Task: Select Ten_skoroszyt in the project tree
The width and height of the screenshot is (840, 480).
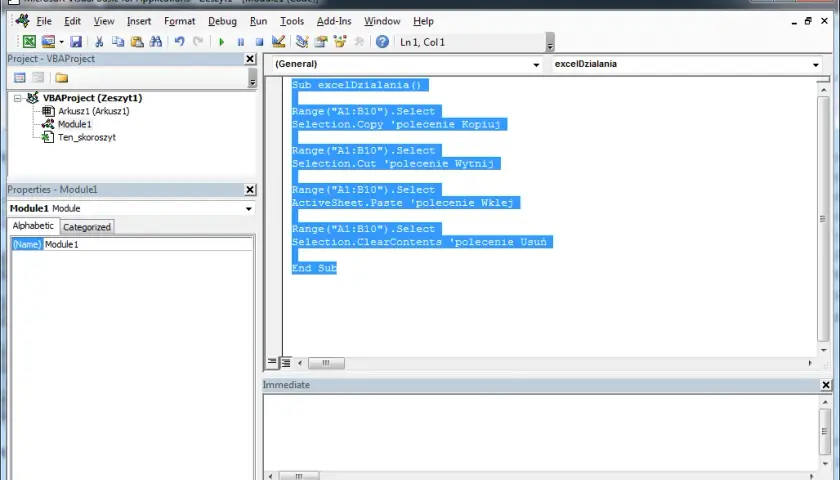Action: coord(87,137)
